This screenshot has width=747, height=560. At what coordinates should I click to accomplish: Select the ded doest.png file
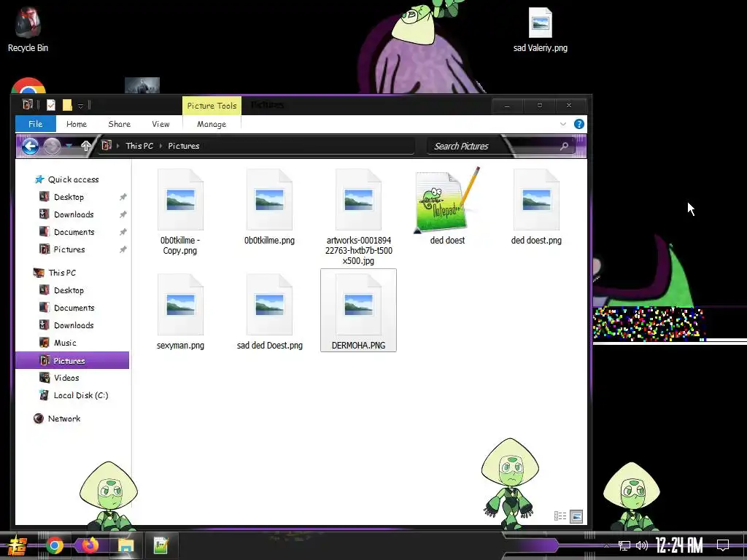(x=536, y=207)
